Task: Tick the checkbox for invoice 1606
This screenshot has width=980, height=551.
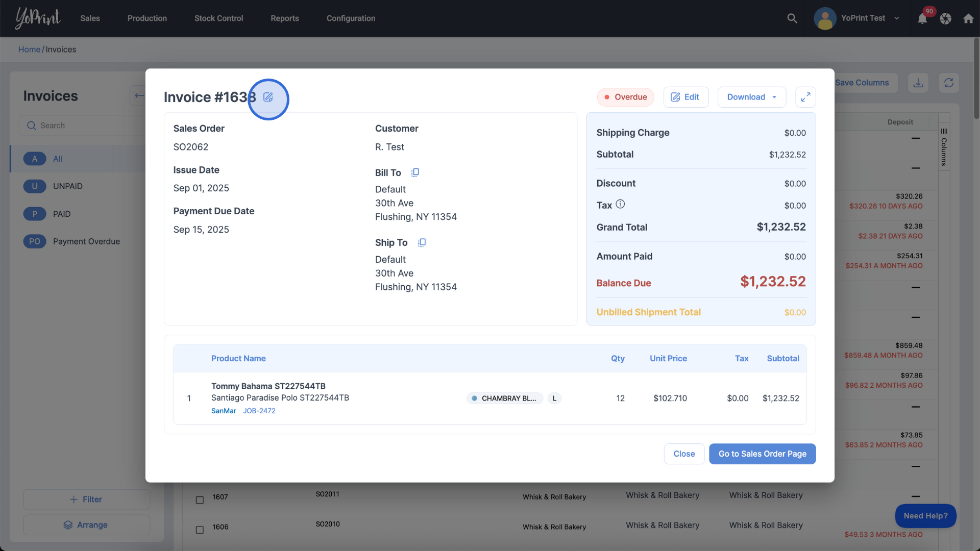Action: point(200,530)
